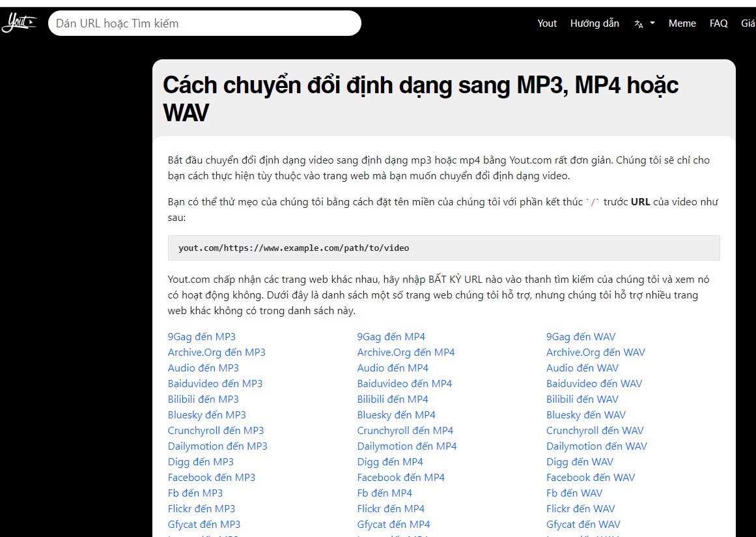Open 9Gag đến MP4 link

click(391, 337)
